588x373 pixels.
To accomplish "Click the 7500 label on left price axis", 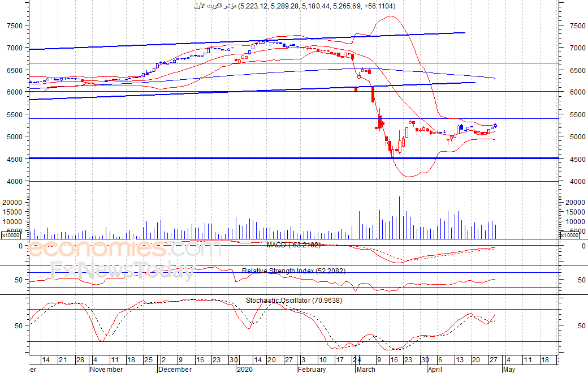I will [x=15, y=26].
